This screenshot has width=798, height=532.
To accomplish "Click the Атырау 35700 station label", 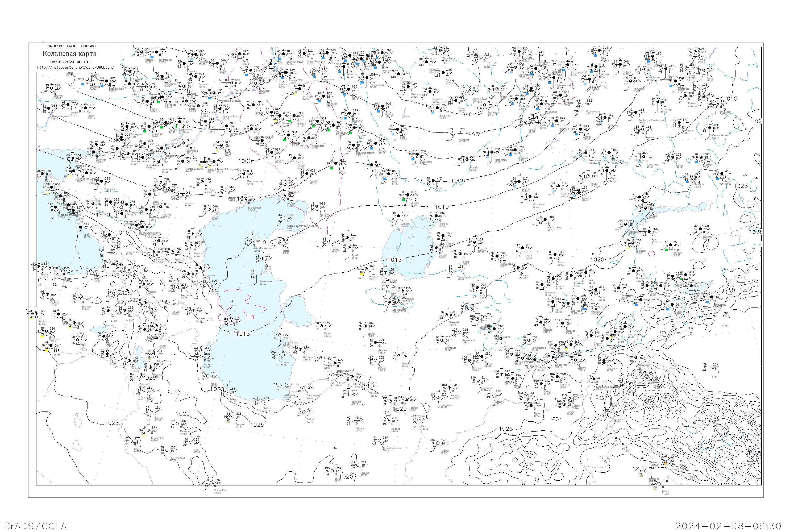I will tap(290, 205).
